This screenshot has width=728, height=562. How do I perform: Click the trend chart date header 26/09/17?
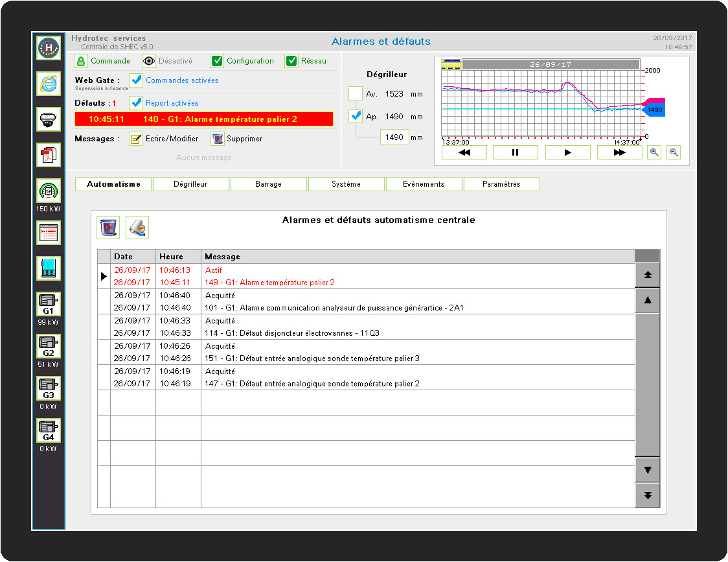click(x=551, y=65)
